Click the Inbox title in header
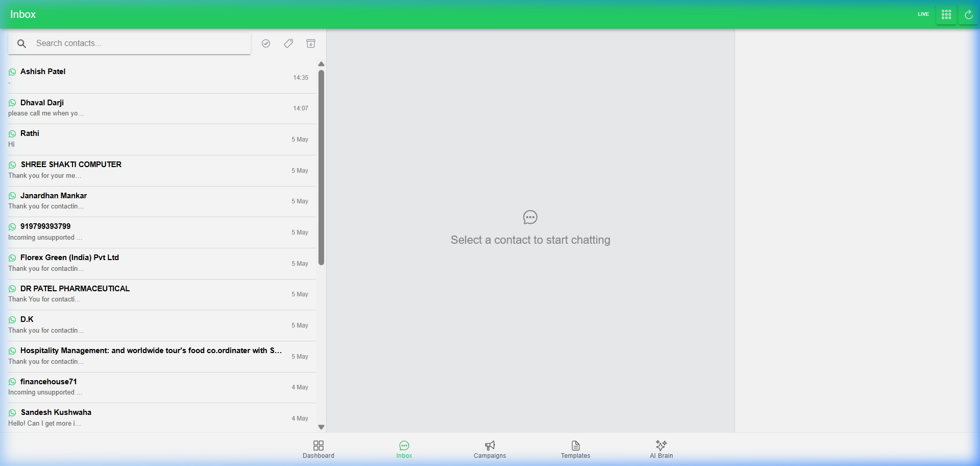The height and width of the screenshot is (466, 980). [23, 14]
